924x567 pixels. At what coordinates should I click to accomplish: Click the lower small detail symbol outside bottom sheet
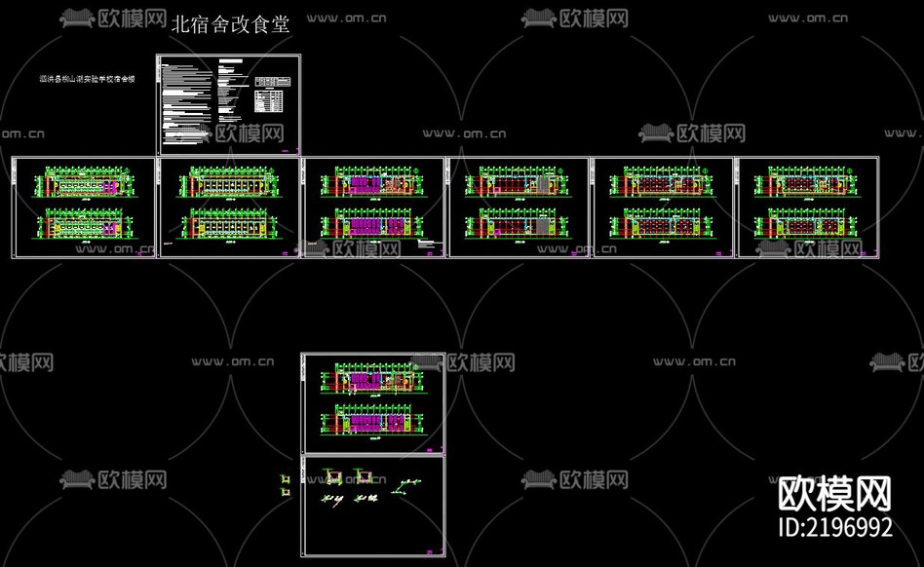click(x=286, y=492)
